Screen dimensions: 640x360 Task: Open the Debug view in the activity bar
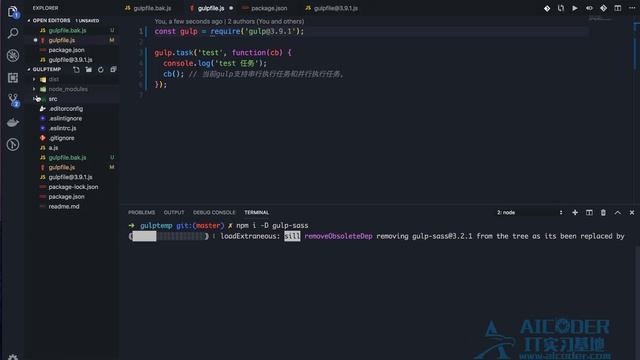13,55
